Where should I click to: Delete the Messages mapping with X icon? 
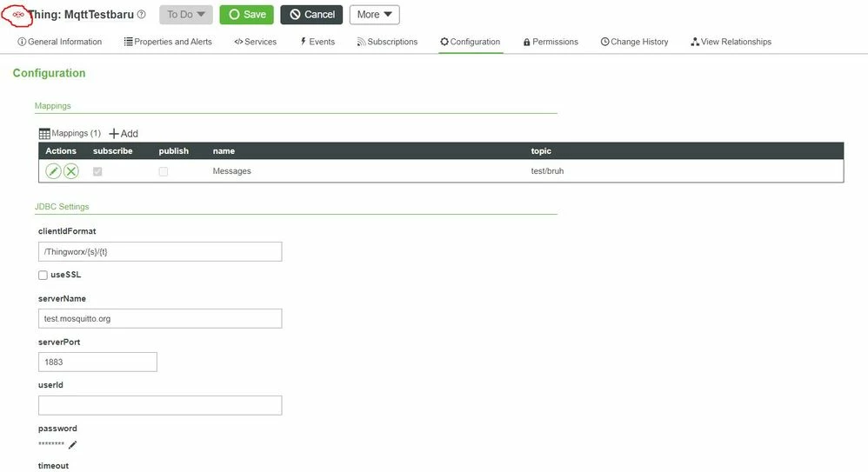pos(70,171)
